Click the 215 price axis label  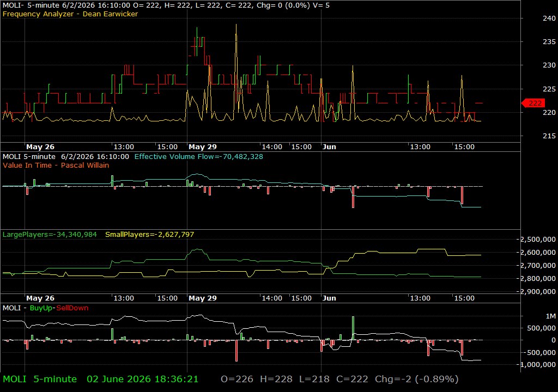tap(549, 136)
